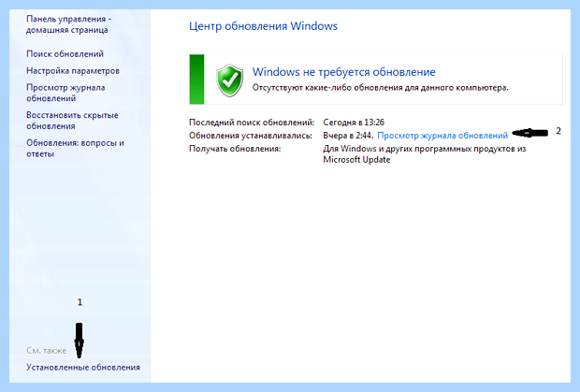Open Обновления: вопросы и ответы
The width and height of the screenshot is (580, 392).
click(x=75, y=149)
